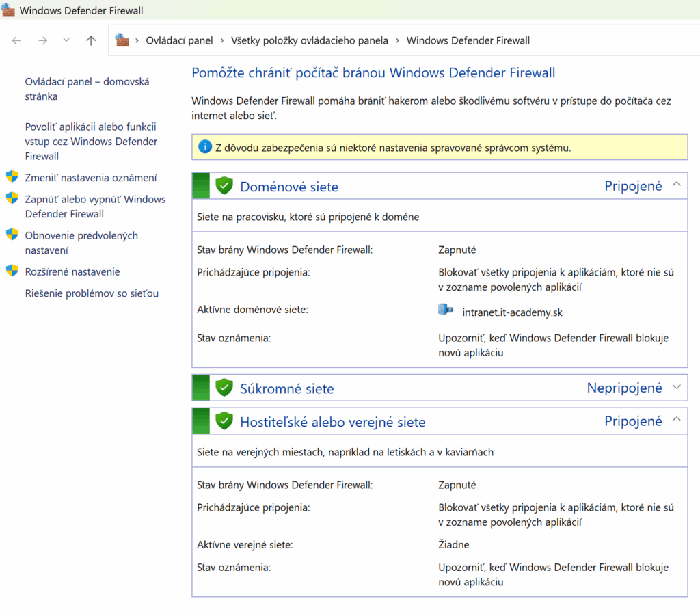Viewport: 700px width, 612px height.
Task: Click green shield icon of Doménové siete
Action: pyautogui.click(x=224, y=185)
